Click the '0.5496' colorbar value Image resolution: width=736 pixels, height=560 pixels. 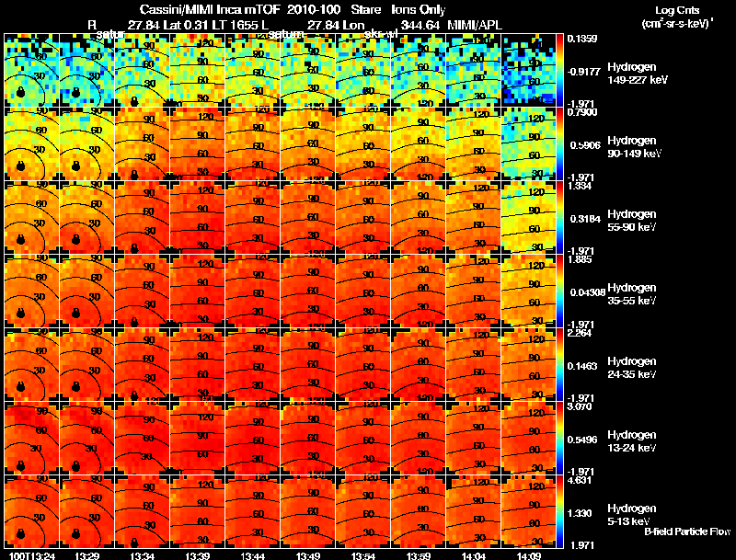(x=582, y=440)
